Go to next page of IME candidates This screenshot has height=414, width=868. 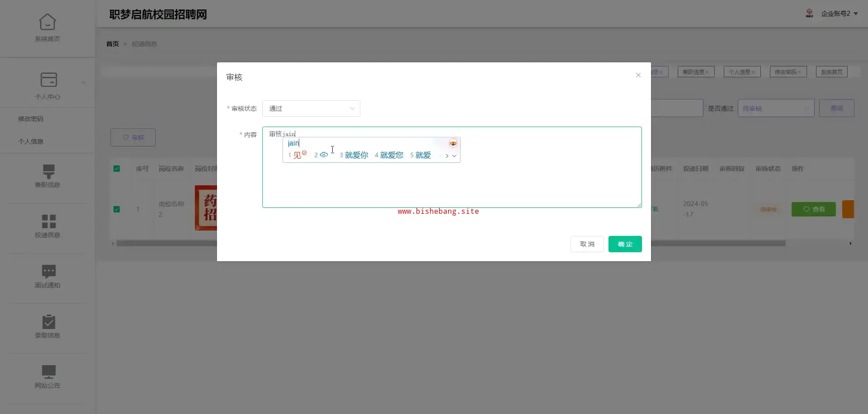point(447,155)
